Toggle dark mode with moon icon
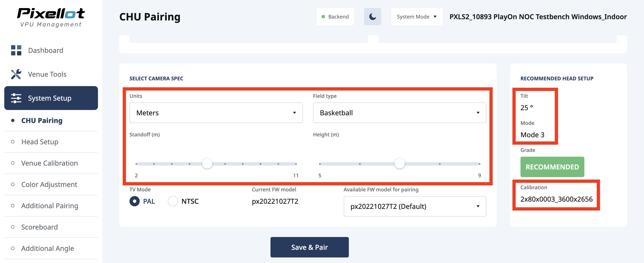 pos(372,17)
